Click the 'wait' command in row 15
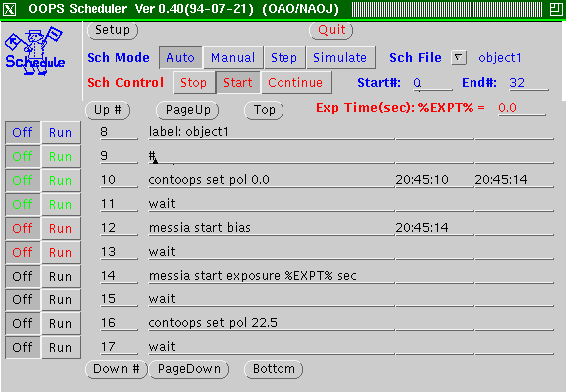The image size is (566, 392). [272, 299]
